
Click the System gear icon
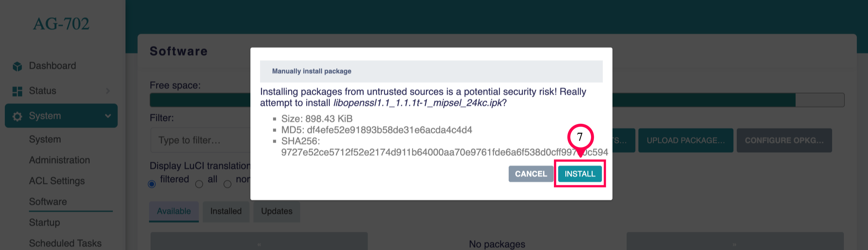[x=17, y=116]
